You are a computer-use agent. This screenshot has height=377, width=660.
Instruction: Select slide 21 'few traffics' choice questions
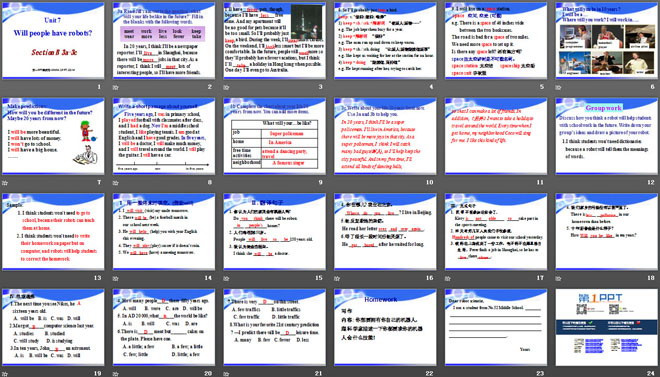274,327
